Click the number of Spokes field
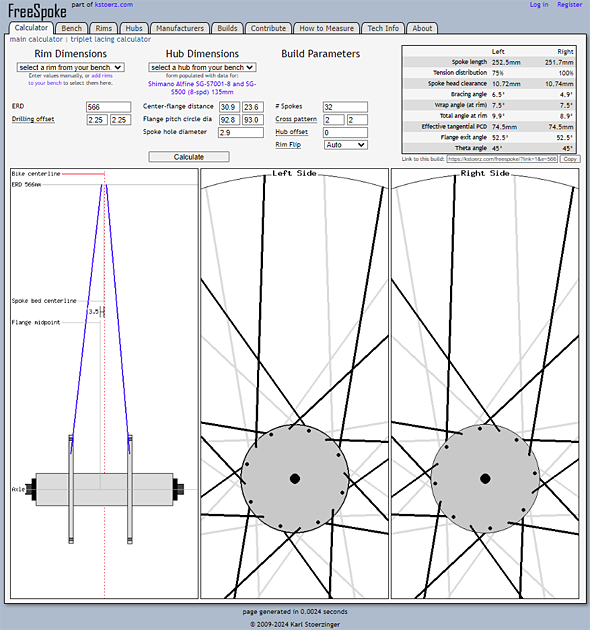This screenshot has height=630, width=590. pos(345,107)
